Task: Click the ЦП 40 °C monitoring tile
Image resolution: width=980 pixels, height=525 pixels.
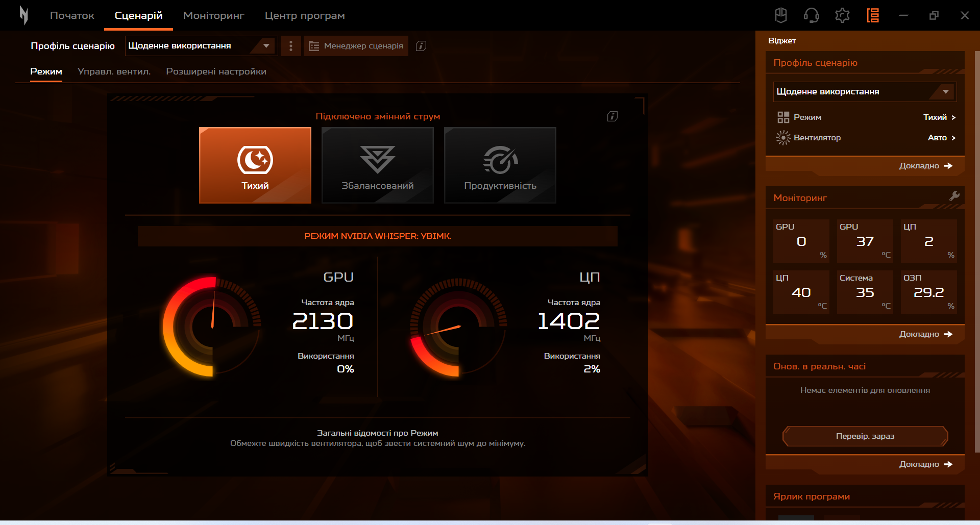Action: (801, 292)
